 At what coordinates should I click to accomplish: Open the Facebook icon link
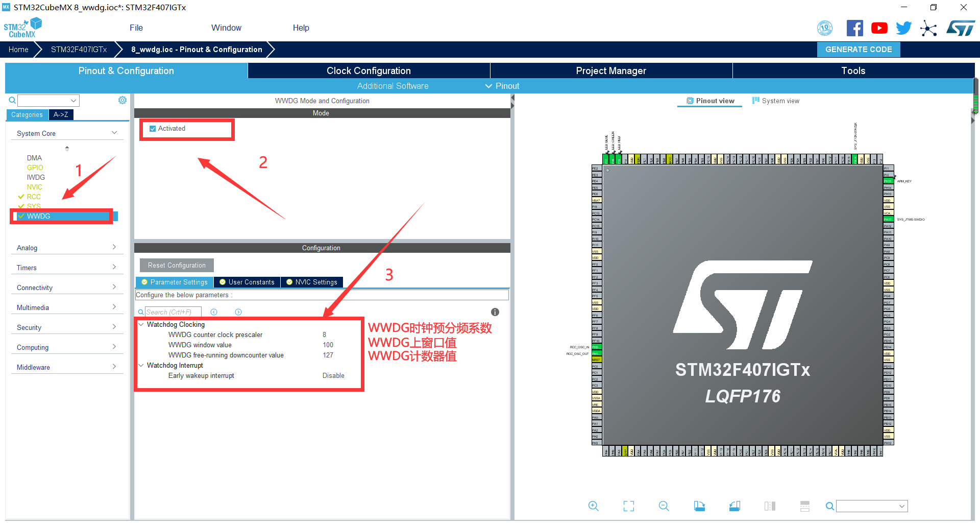tap(854, 28)
